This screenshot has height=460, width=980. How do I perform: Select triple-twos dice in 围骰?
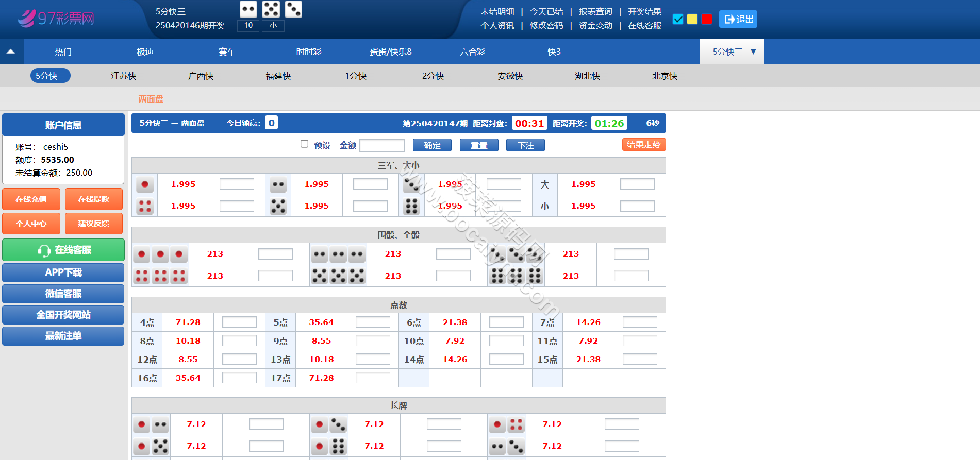pos(338,254)
